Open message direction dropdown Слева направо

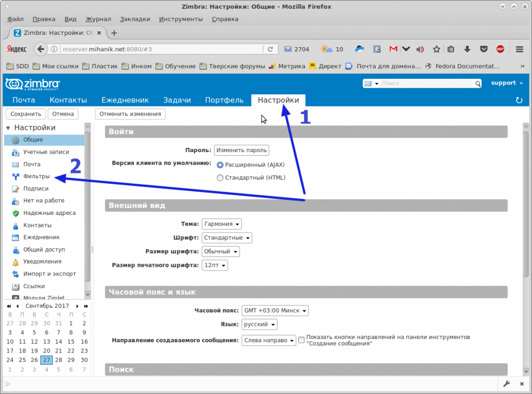coord(269,340)
